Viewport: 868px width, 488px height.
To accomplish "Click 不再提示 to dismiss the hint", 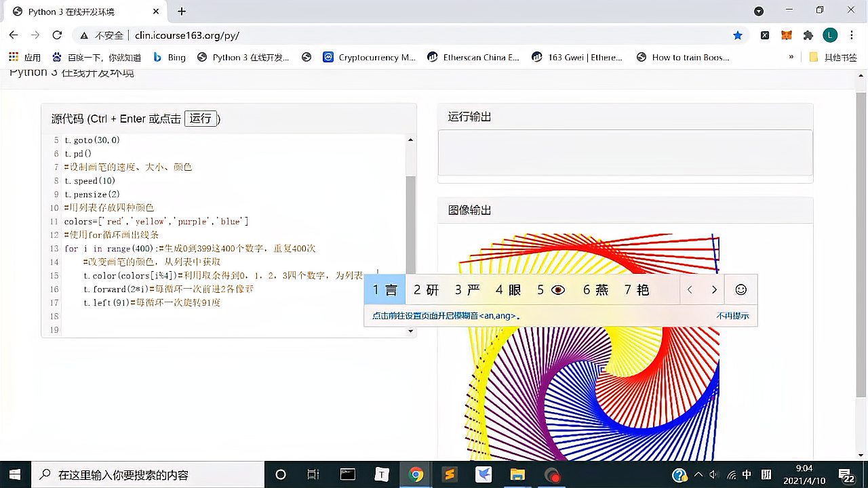I will [x=733, y=316].
